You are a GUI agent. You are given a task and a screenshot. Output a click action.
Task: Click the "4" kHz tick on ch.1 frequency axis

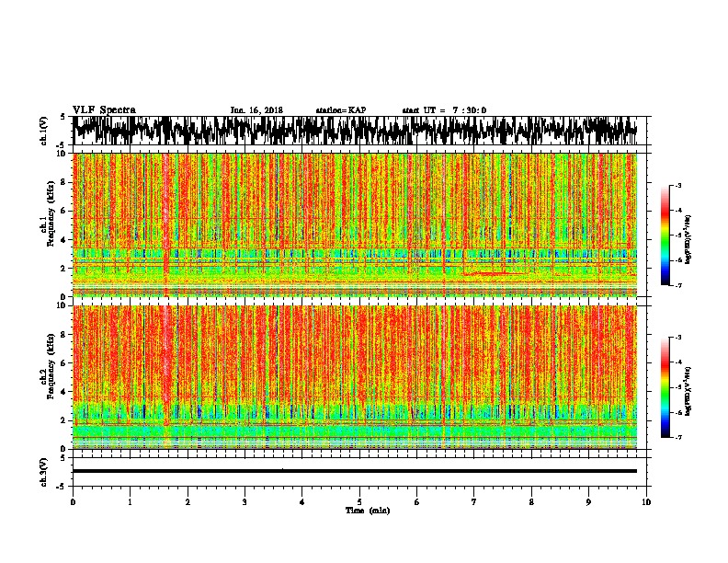65,240
